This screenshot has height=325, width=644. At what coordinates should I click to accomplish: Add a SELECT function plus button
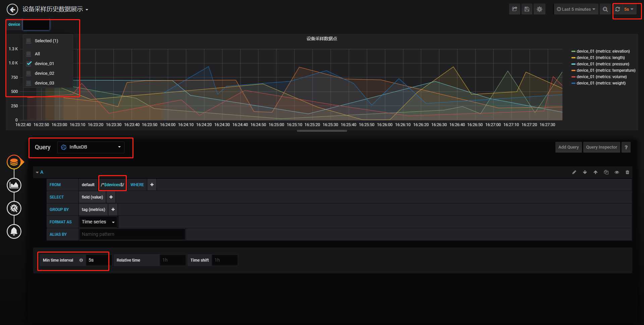pos(111,197)
